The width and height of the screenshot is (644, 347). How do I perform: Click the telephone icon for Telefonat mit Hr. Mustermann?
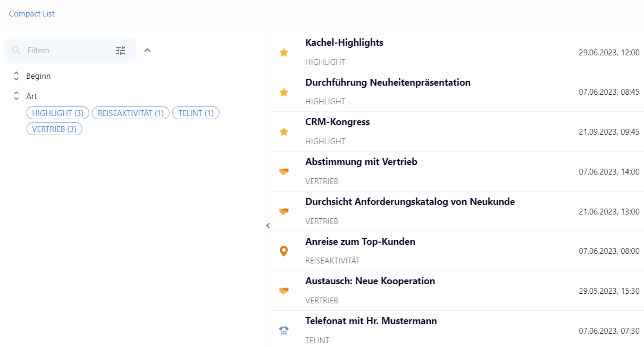[284, 331]
